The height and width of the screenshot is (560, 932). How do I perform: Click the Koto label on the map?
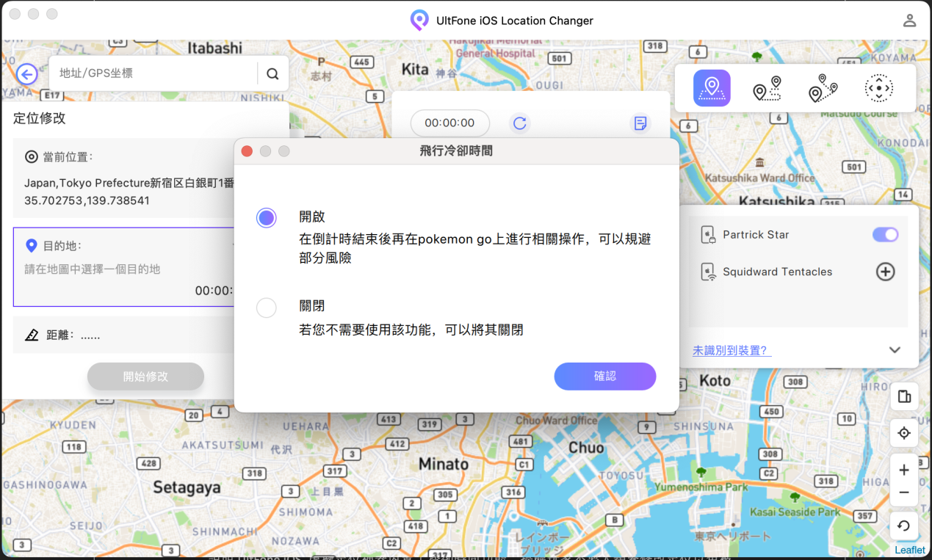click(x=715, y=381)
